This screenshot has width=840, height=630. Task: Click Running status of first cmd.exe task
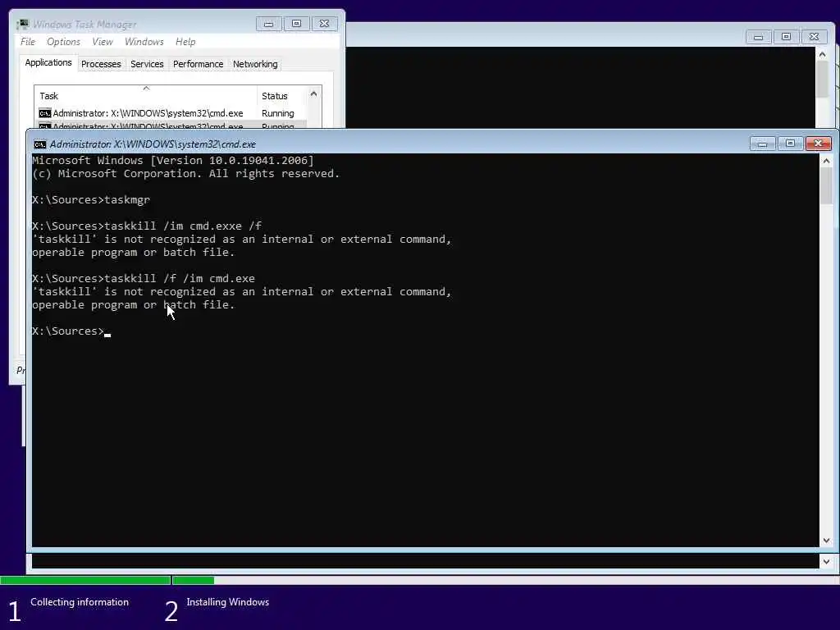point(277,113)
